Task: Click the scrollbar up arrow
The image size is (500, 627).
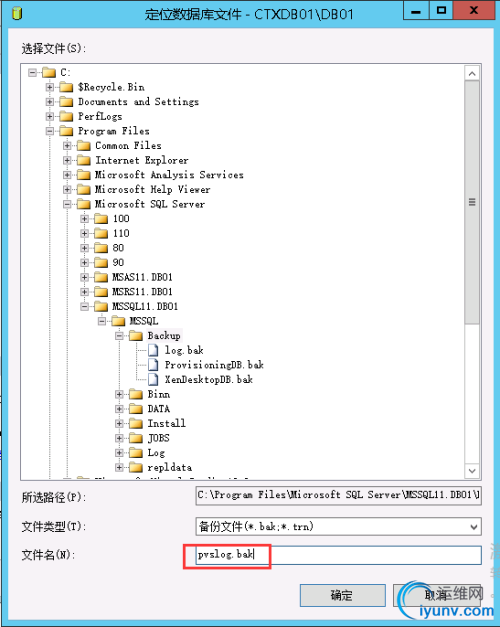Action: coord(472,74)
